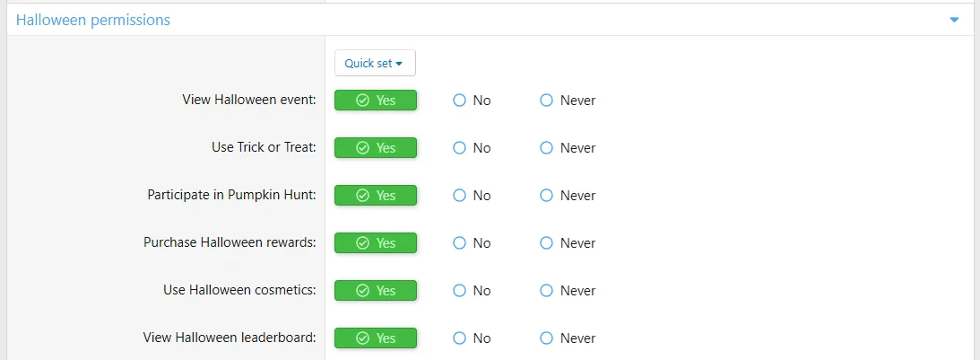Select Yes for View Halloween leaderboard
Screen dimensions: 980x360
(375, 338)
